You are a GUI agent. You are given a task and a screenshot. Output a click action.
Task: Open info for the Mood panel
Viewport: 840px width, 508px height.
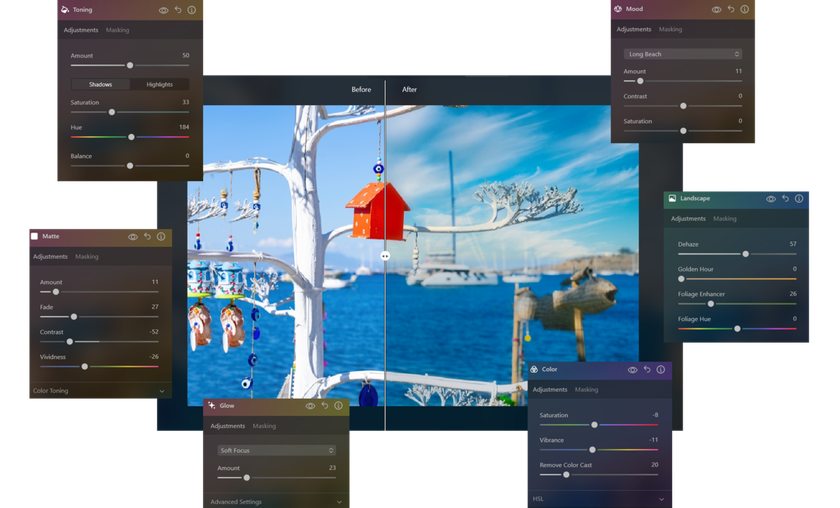745,10
